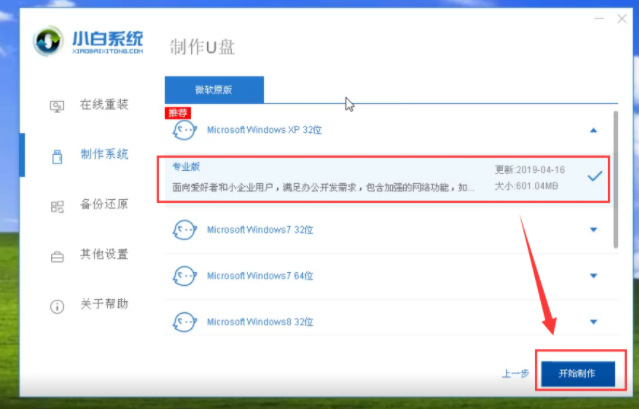Screen dimensions: 639x410
Task: Collapse the Windows XP 32位 entry arrow
Action: (593, 130)
